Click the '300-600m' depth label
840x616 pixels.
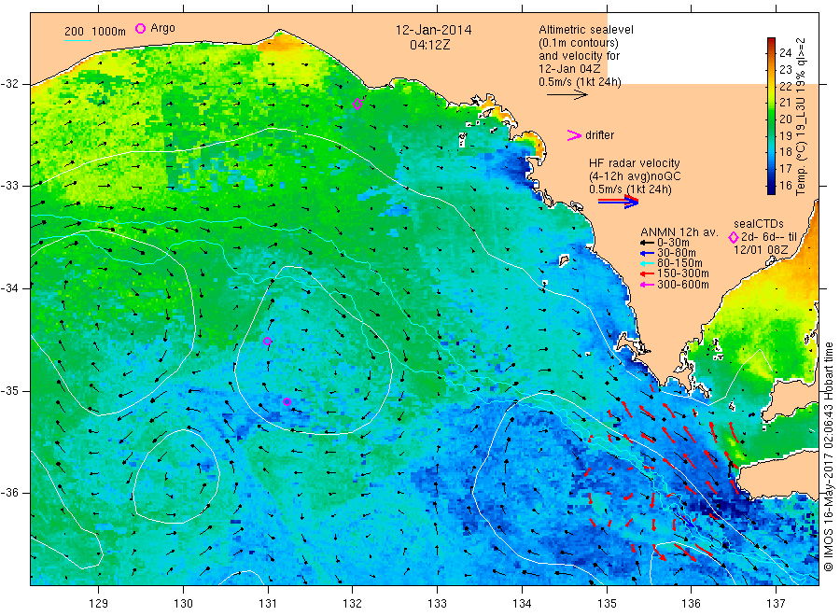click(683, 285)
